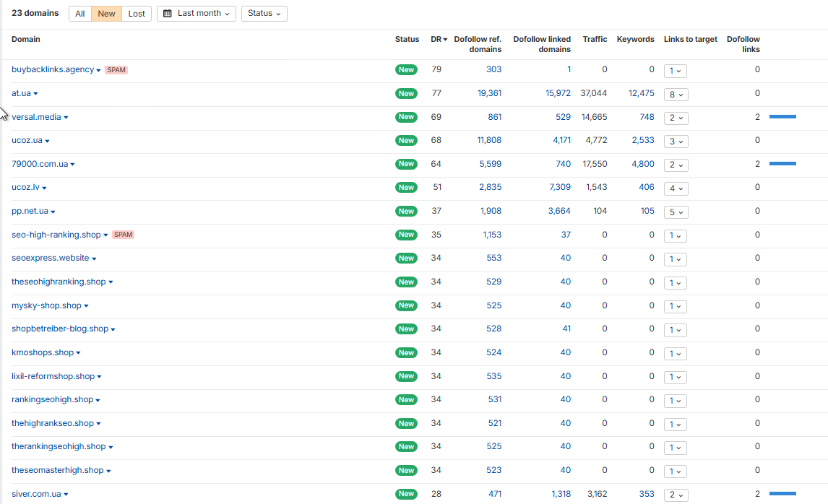The image size is (828, 504).
Task: Expand caret next to ucoz.lv
Action: click(x=44, y=188)
